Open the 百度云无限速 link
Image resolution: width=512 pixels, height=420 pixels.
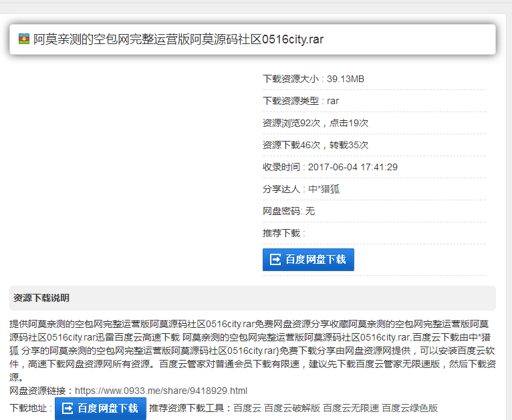351,408
